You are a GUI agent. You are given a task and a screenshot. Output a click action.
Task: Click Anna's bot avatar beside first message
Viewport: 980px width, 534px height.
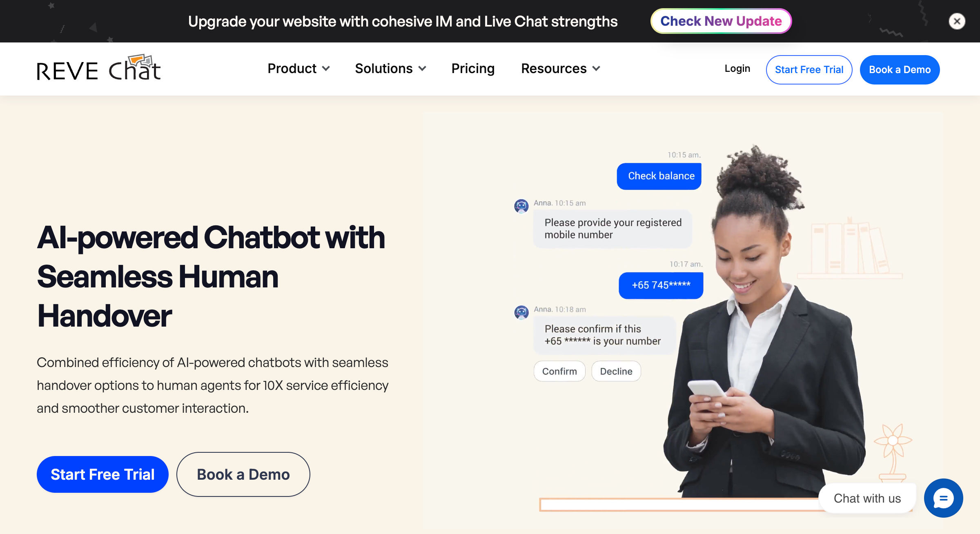521,206
